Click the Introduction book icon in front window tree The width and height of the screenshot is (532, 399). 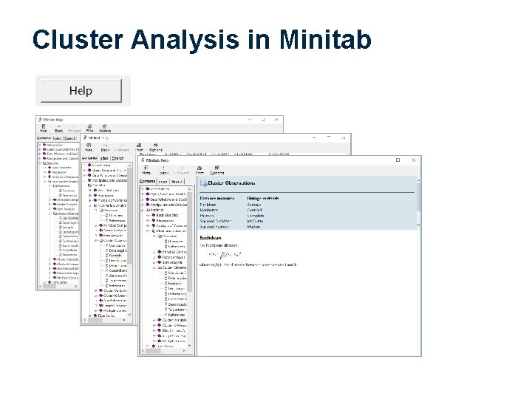[x=148, y=189]
